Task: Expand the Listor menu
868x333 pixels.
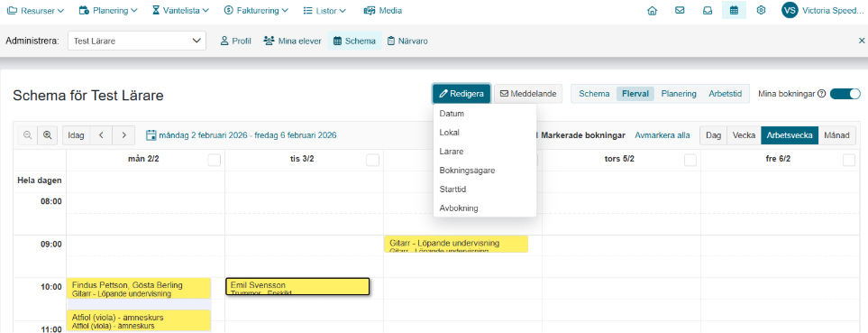Action: point(325,11)
